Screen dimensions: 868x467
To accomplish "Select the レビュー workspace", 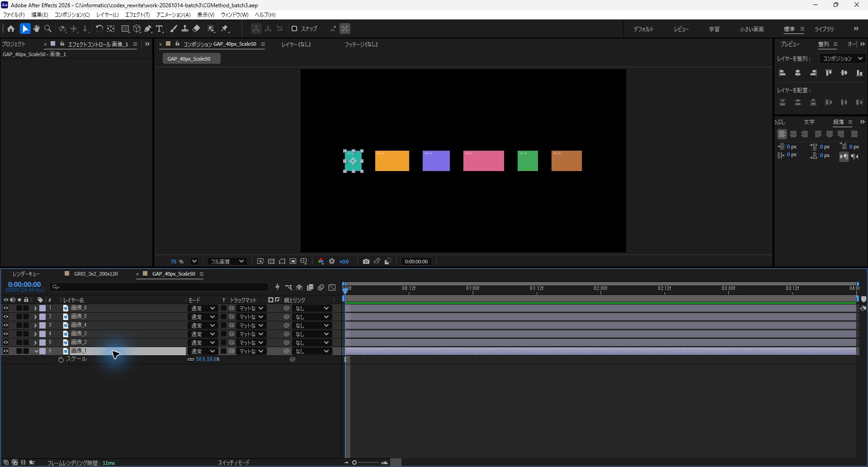I will [x=681, y=29].
